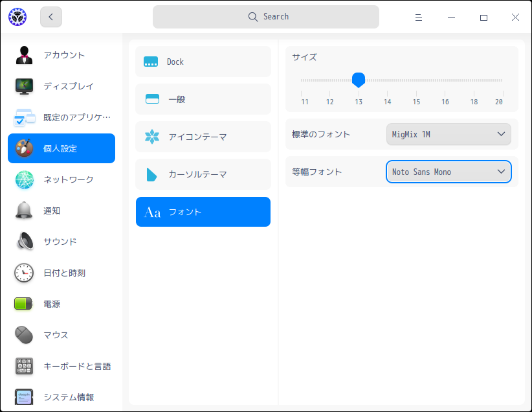This screenshot has height=412, width=532.
Task: Go back using the back arrow button
Action: [x=51, y=17]
